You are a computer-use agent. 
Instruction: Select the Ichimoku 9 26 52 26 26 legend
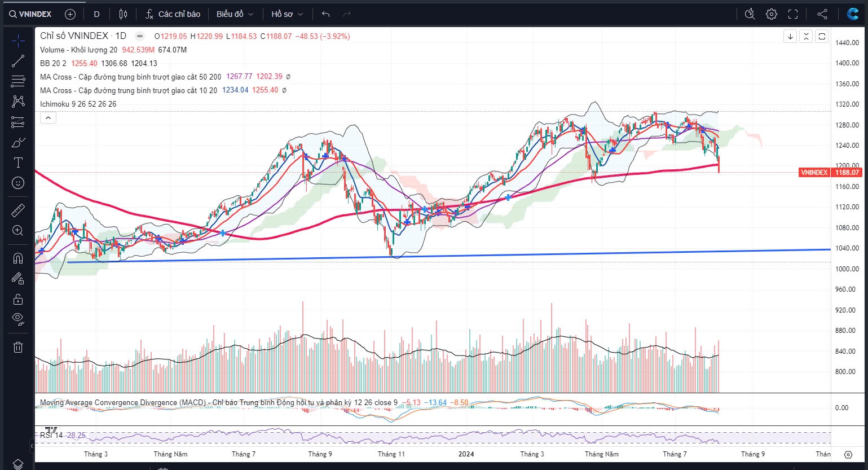pyautogui.click(x=78, y=104)
